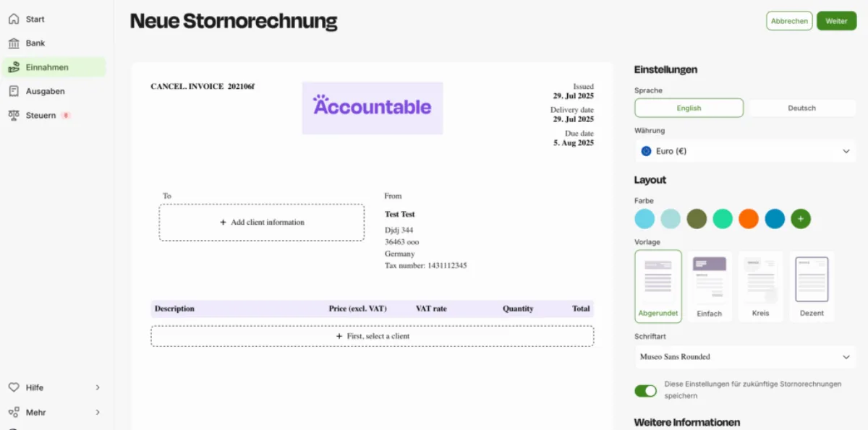Pick the orange color swatch
The image size is (868, 430).
(749, 218)
